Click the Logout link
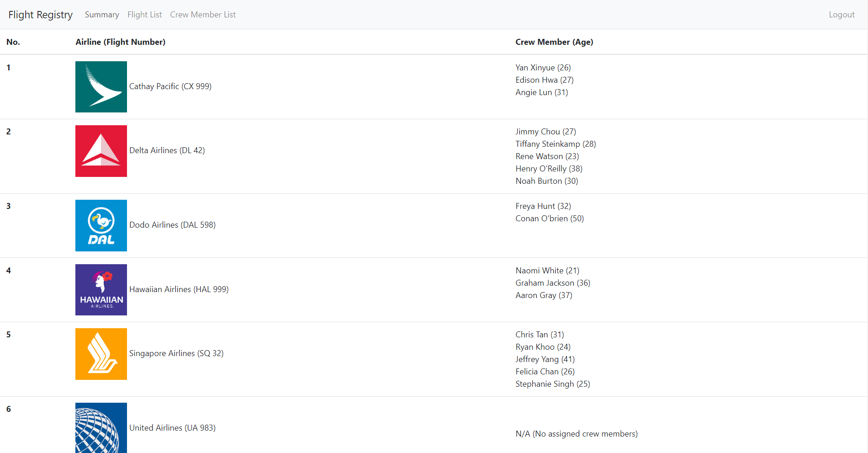This screenshot has width=868, height=453. 842,14
